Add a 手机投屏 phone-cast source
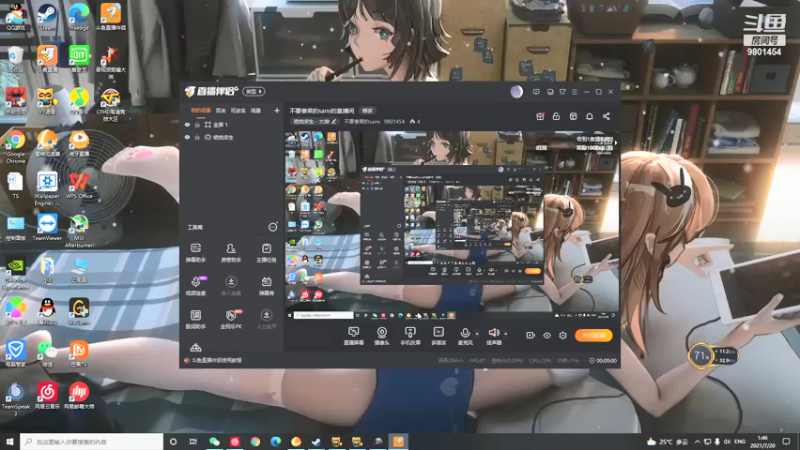This screenshot has width=800, height=450. 410,336
